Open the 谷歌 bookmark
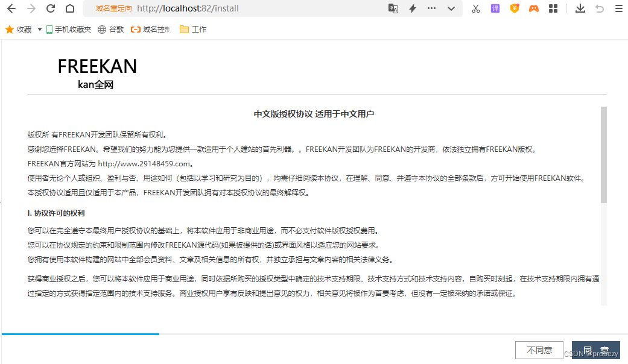 (x=111, y=29)
